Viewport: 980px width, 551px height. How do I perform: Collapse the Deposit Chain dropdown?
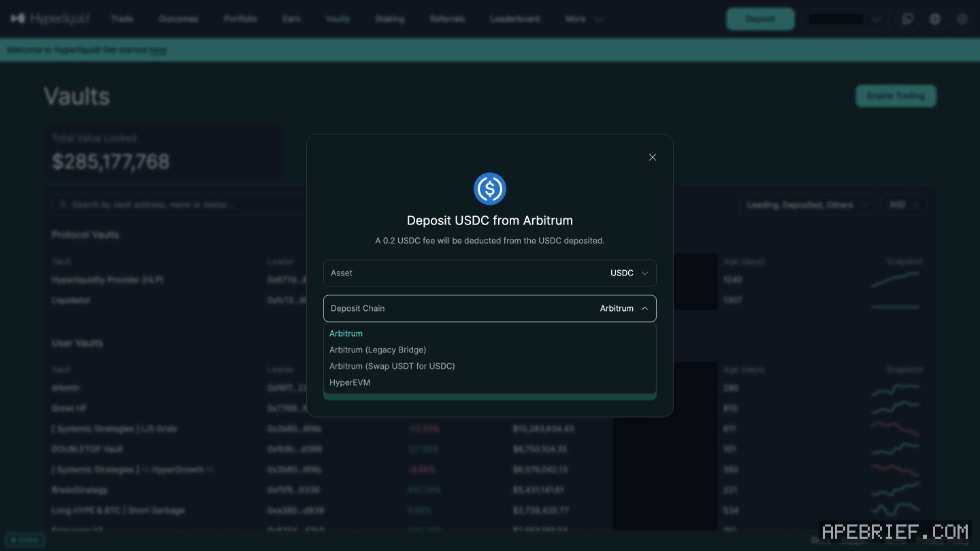pos(490,308)
